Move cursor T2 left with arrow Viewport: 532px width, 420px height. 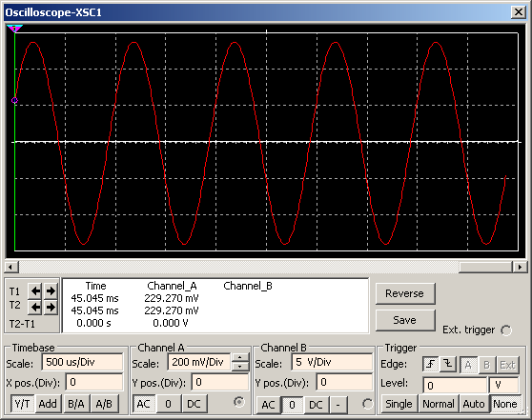pos(35,308)
